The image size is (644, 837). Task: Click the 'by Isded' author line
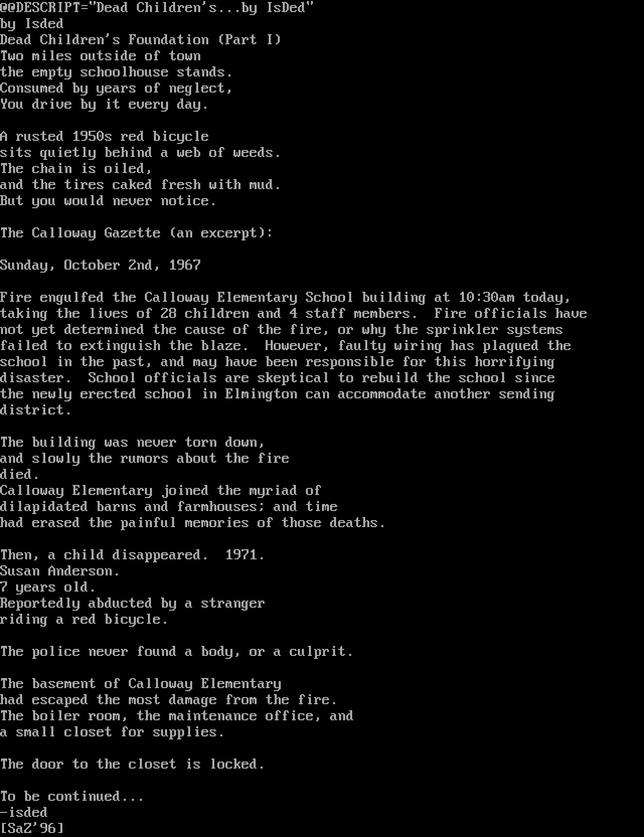click(x=32, y=24)
